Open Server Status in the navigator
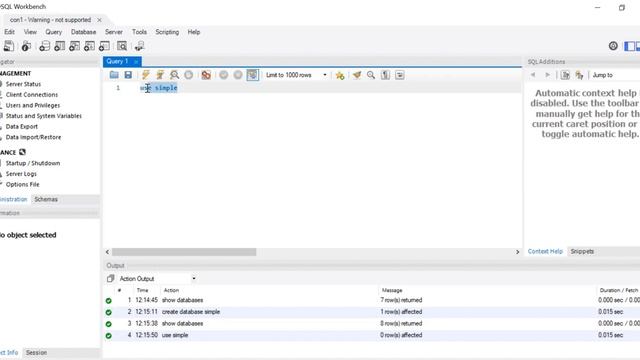Viewport: 640px width, 360px height. (23, 84)
